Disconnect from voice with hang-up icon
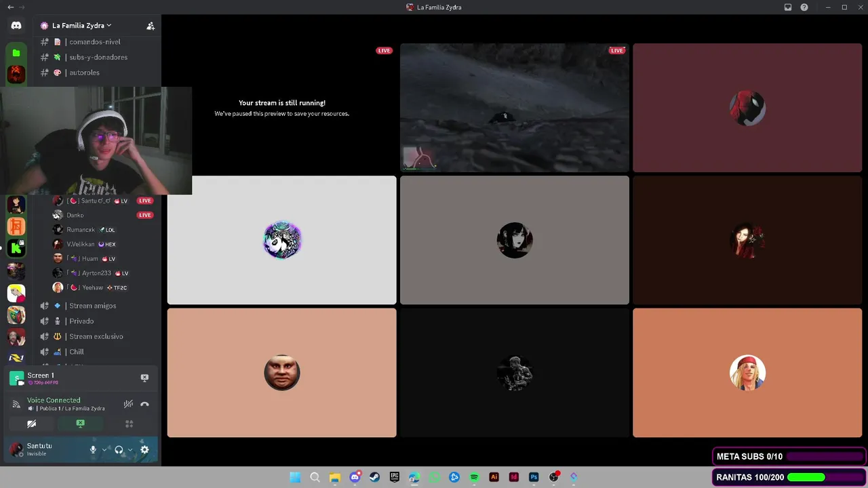The width and height of the screenshot is (868, 488). coord(144,404)
